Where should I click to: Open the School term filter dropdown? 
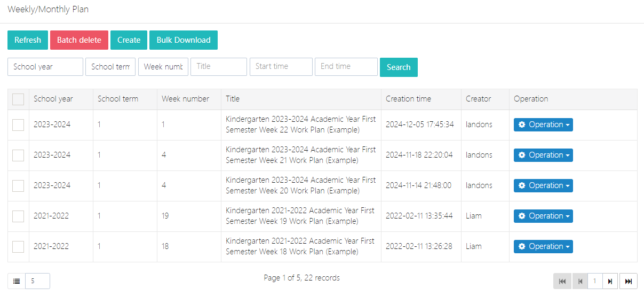[110, 67]
